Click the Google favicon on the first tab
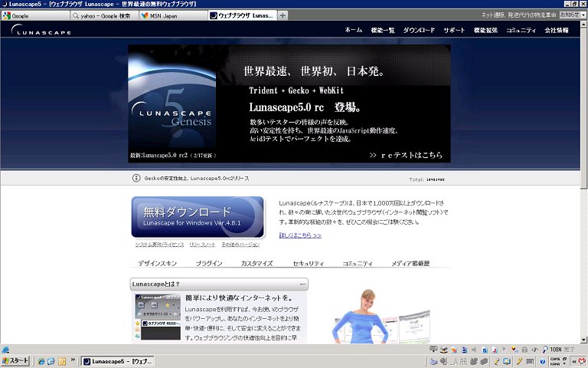This screenshot has width=588, height=368. tap(7, 16)
